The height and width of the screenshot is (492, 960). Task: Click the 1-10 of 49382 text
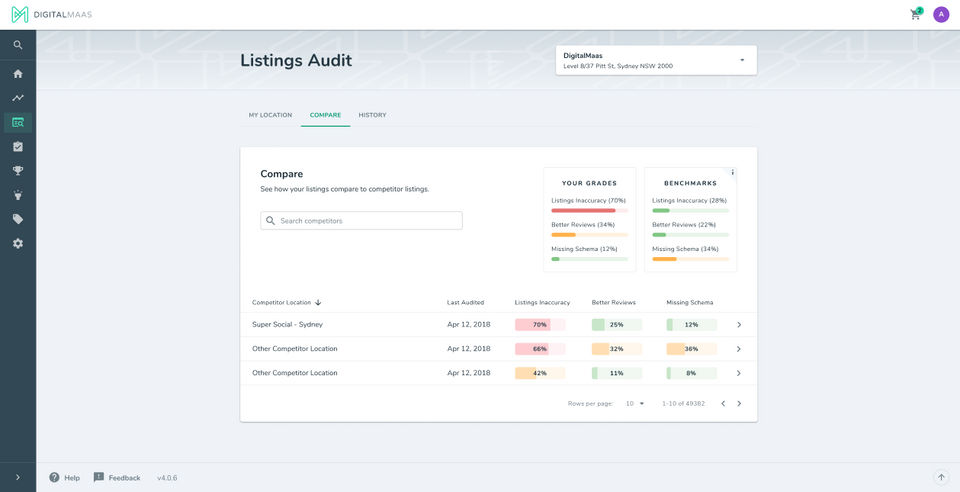point(683,404)
